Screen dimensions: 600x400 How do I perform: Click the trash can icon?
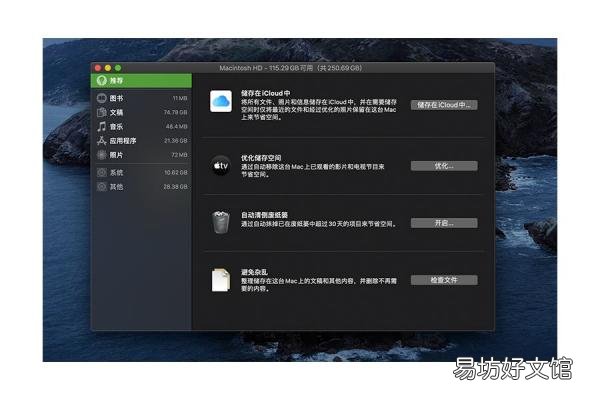(x=221, y=222)
